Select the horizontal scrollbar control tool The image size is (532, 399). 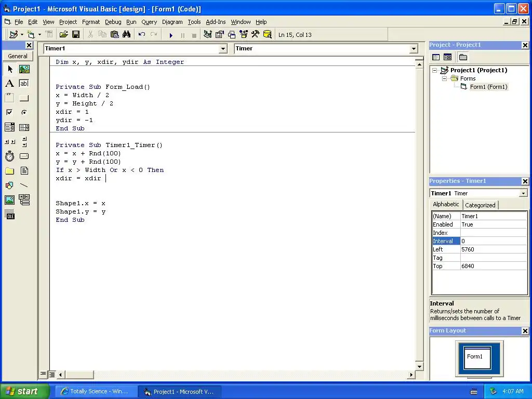point(10,142)
